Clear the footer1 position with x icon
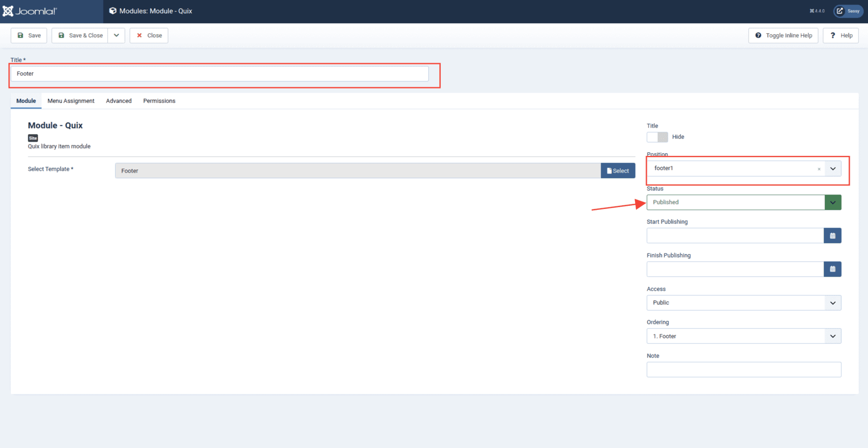 tap(819, 169)
